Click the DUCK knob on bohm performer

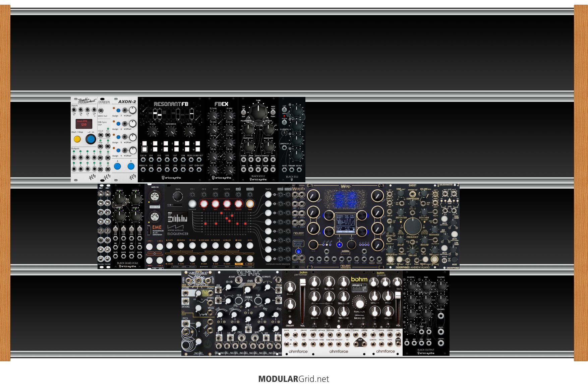(x=290, y=287)
